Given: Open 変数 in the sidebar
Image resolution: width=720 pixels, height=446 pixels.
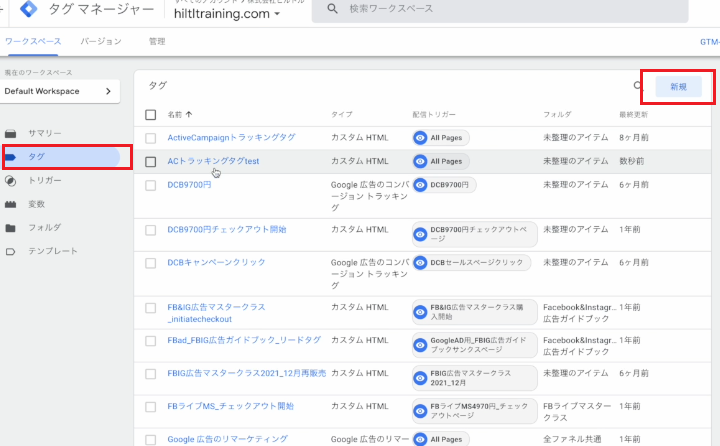Looking at the screenshot, I should (x=36, y=204).
